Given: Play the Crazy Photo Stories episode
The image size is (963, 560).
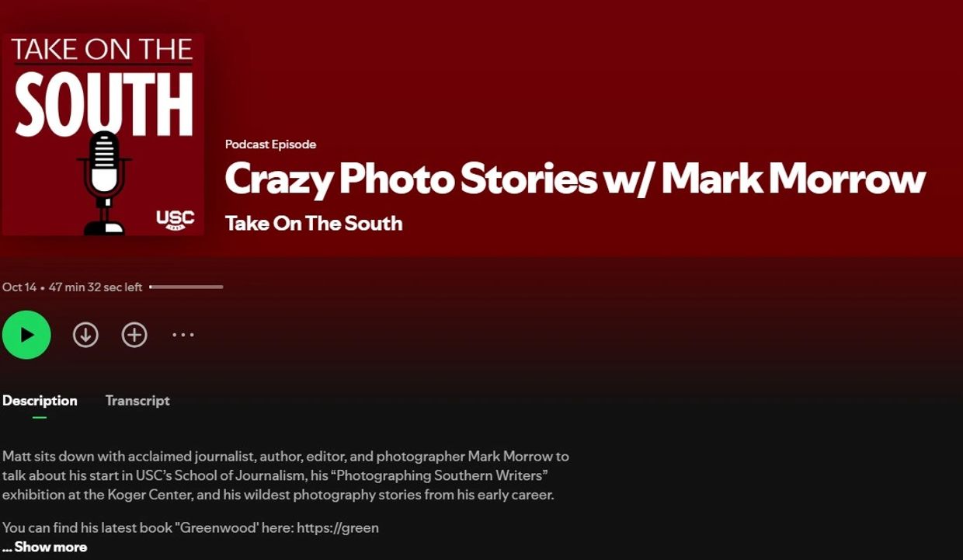Looking at the screenshot, I should 26,335.
